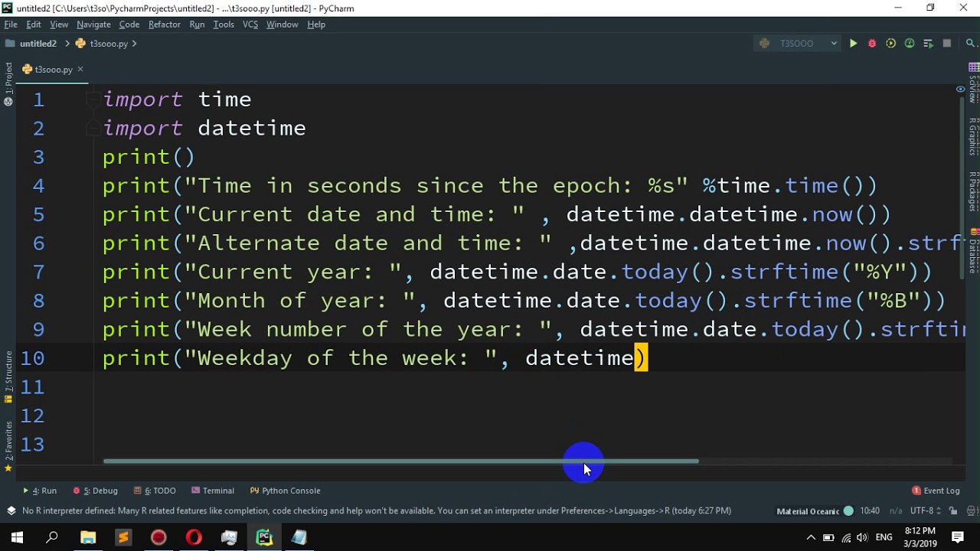This screenshot has height=551, width=980.
Task: Click t3sooo.py in the breadcrumb bar
Action: 109,44
